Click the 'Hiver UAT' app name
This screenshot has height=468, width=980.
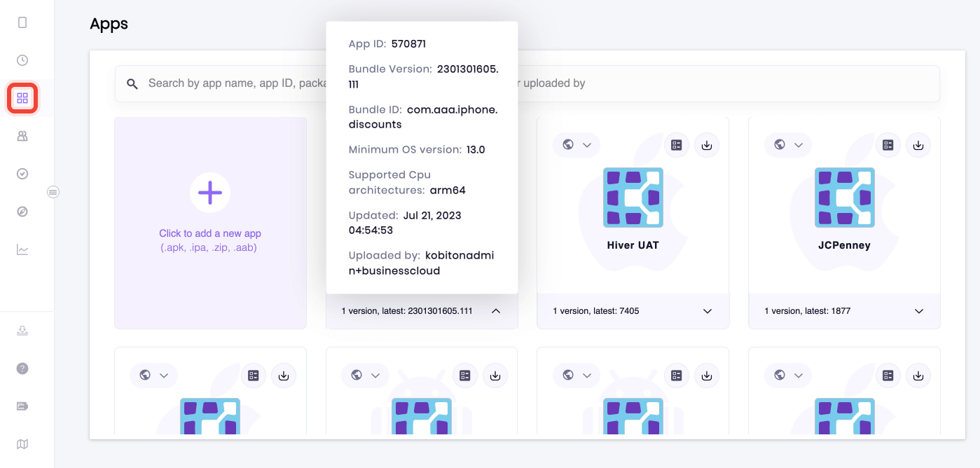point(633,246)
